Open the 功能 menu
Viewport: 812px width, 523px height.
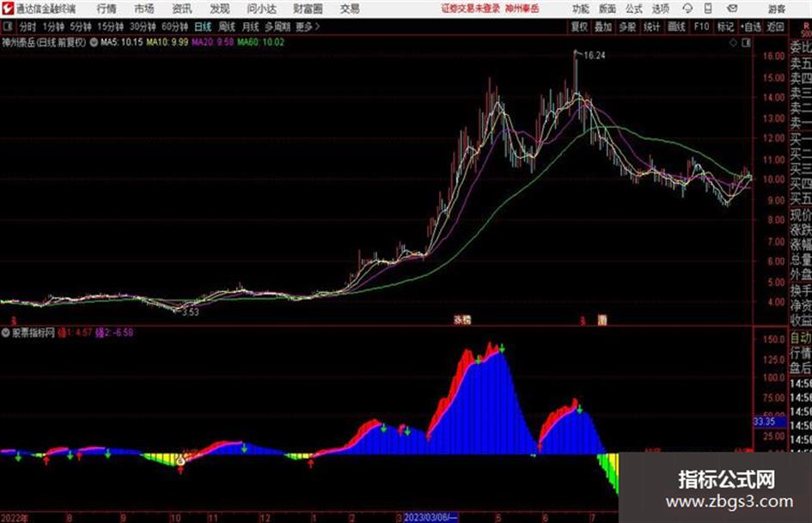coord(581,9)
